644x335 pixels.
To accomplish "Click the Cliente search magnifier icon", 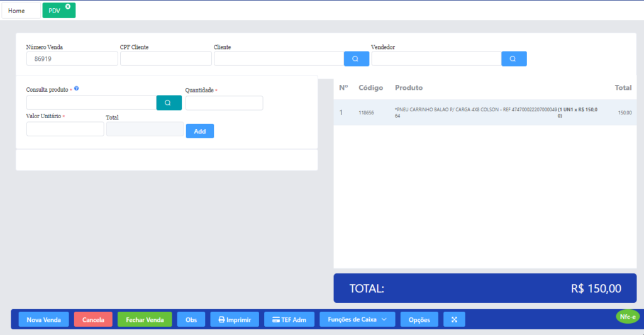I will (x=356, y=58).
